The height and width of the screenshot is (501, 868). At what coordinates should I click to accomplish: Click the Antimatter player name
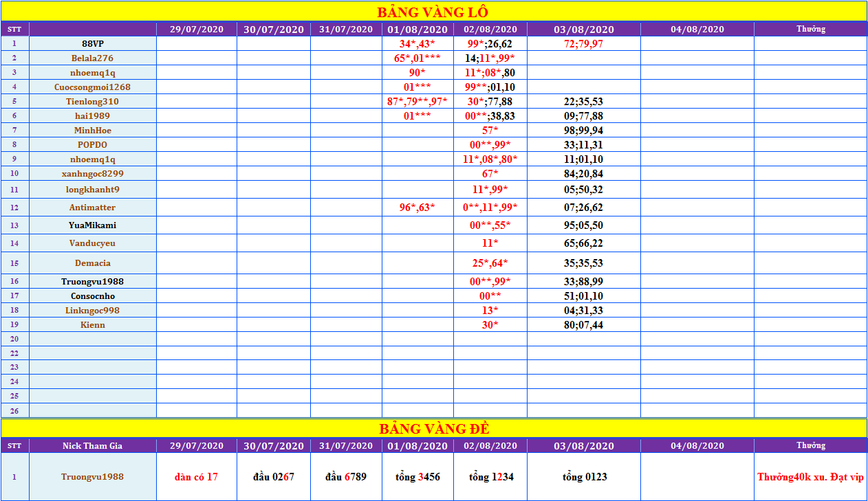93,207
